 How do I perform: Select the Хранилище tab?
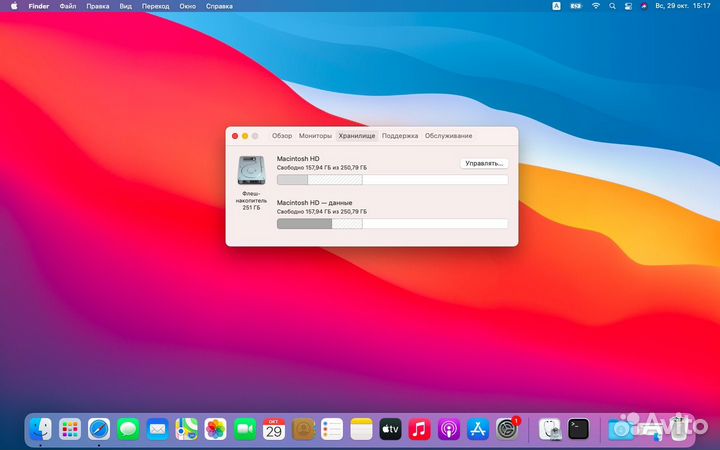357,136
